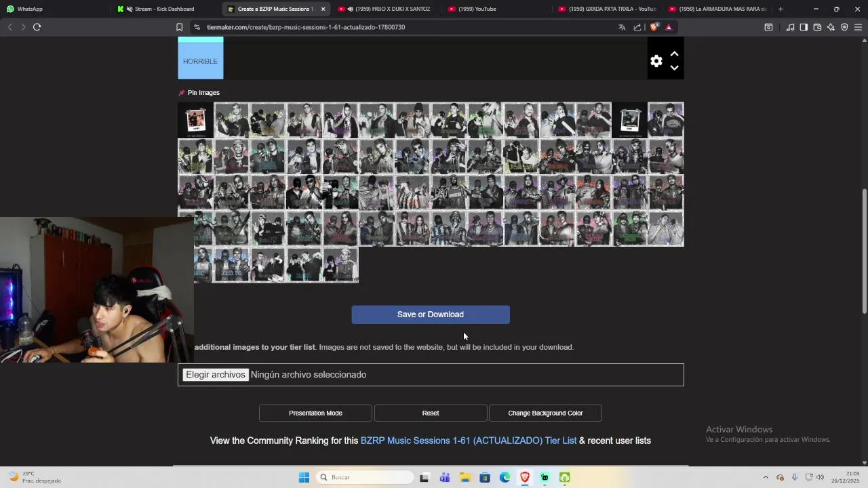Image resolution: width=868 pixels, height=488 pixels.
Task: Open Brave Rewards triangle icon
Action: [x=669, y=27]
